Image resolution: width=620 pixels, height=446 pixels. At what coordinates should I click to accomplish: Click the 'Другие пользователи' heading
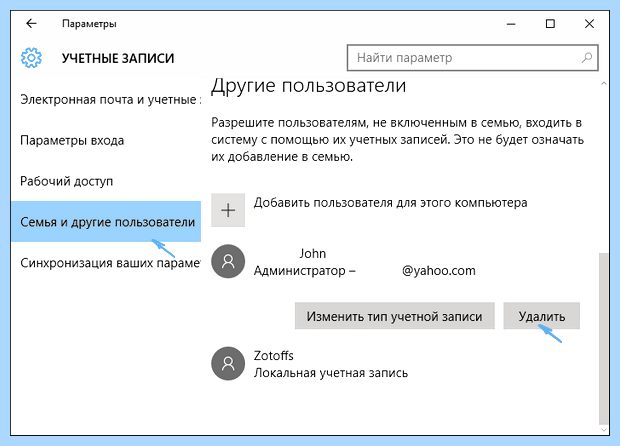(x=308, y=85)
